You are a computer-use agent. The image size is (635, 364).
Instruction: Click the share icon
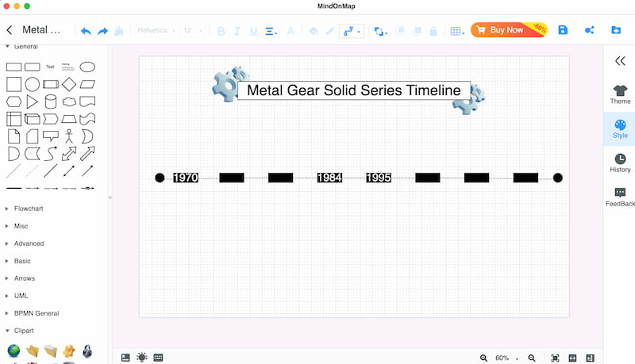point(589,30)
